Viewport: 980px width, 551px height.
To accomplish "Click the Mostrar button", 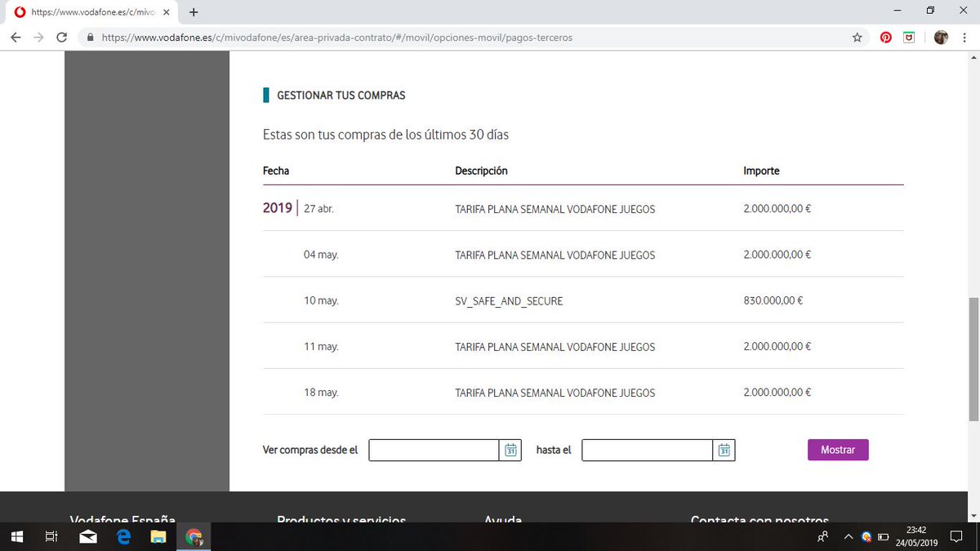I will point(838,450).
